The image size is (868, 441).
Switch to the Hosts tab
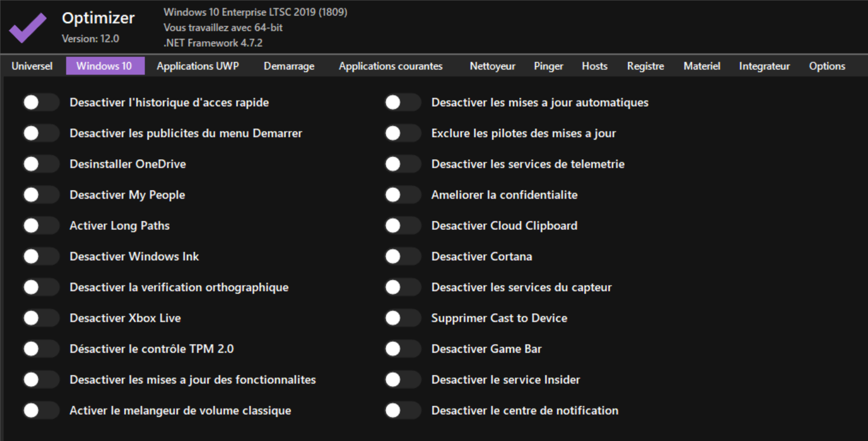coord(594,66)
